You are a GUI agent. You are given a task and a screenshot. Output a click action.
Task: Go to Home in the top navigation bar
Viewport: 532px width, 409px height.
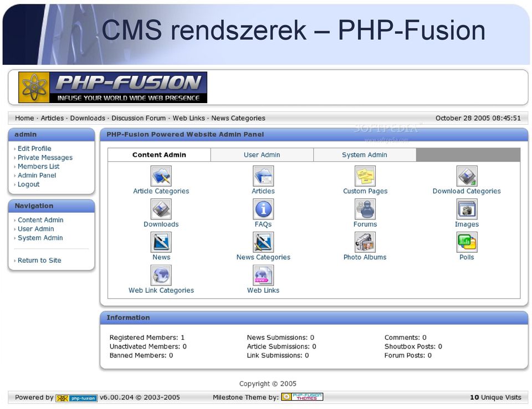[24, 118]
